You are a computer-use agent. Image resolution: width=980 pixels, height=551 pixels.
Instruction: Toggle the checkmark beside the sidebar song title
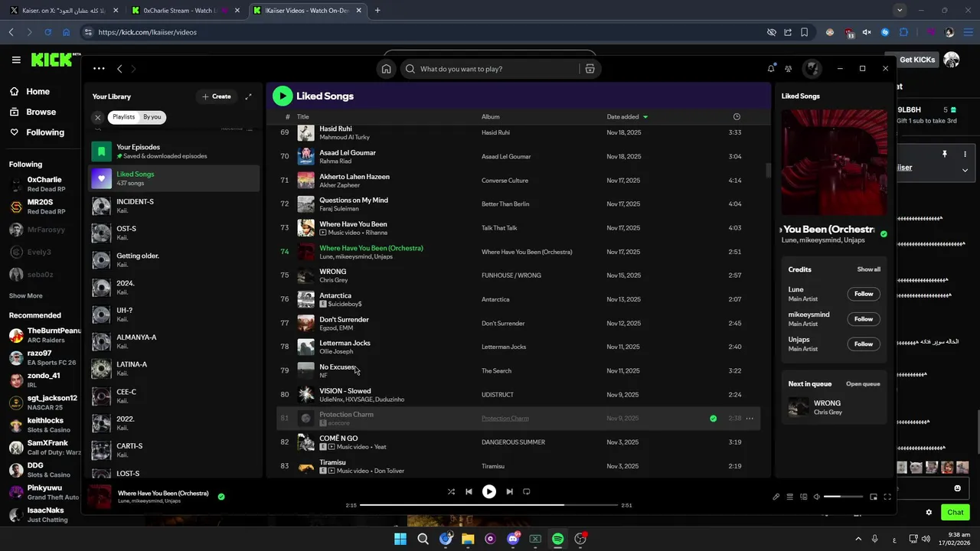click(884, 234)
